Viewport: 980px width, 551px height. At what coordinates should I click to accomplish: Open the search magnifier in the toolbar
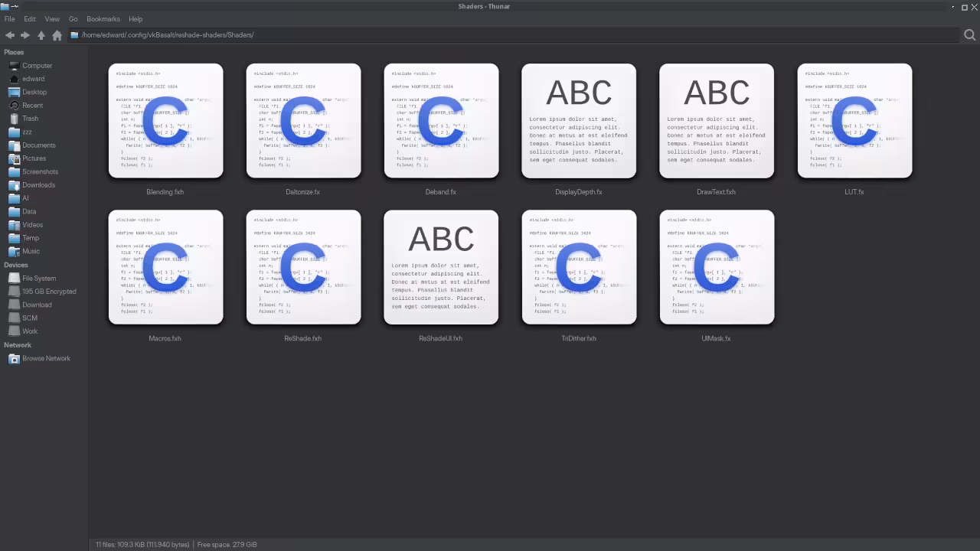click(969, 35)
